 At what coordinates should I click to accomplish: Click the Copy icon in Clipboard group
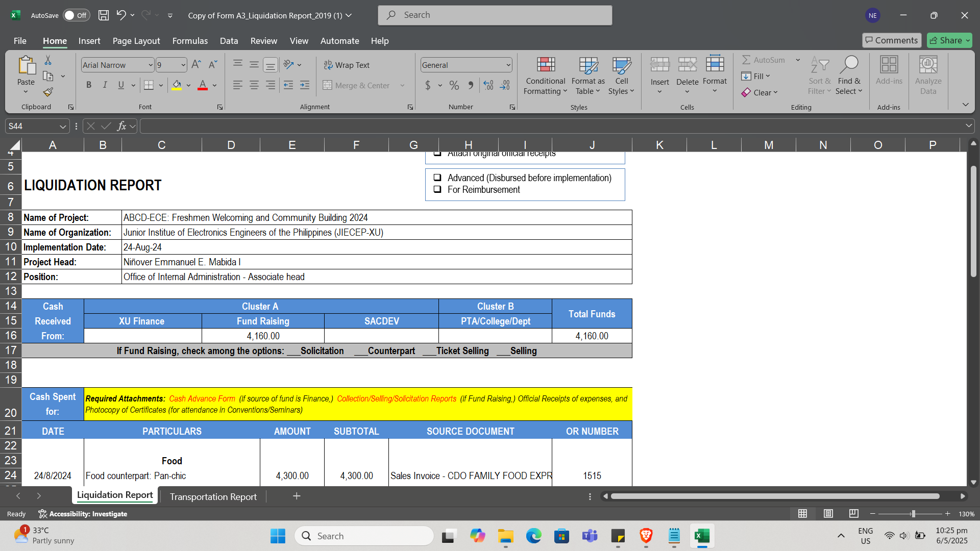coord(48,77)
